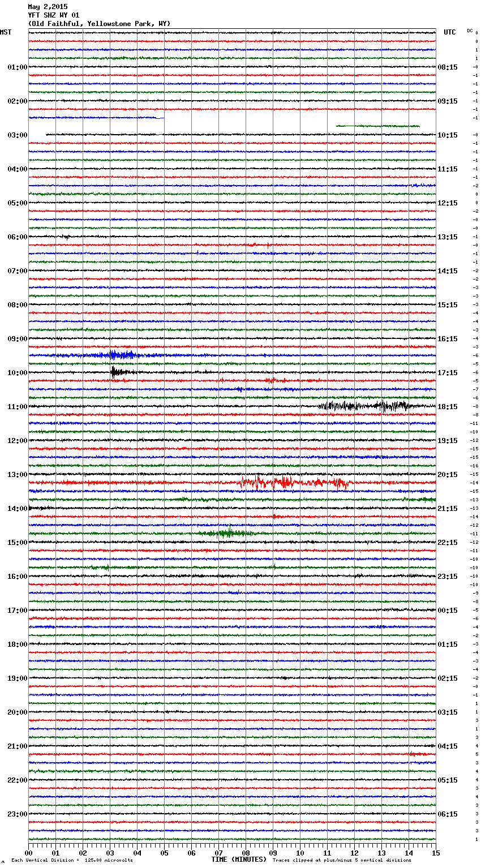
Task: Click the 'UTC' axis heading
Action: click(x=450, y=32)
